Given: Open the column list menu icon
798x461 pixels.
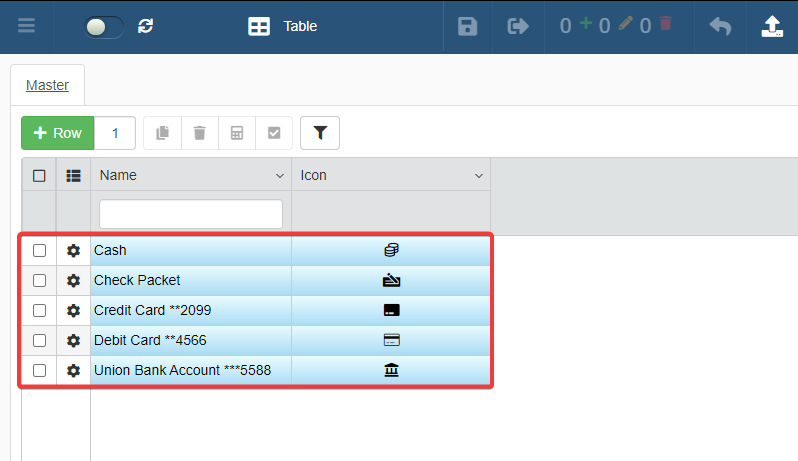Looking at the screenshot, I should point(73,175).
